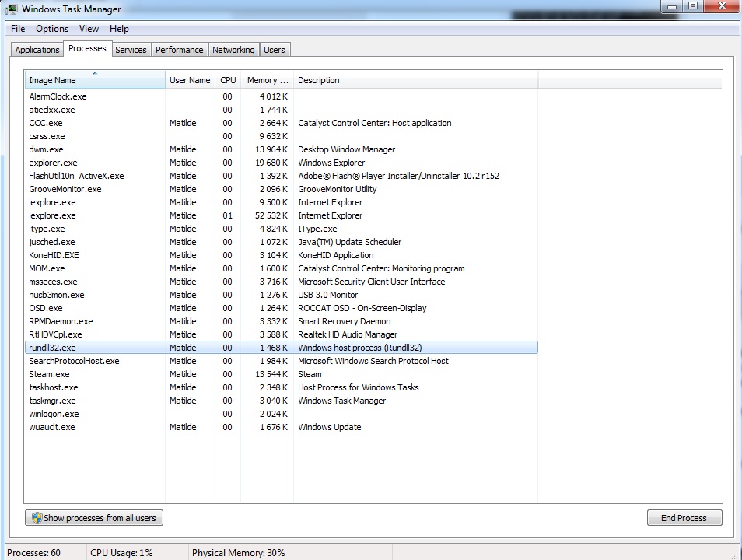Sort processes by CPU column
The image size is (742, 560).
click(x=228, y=80)
